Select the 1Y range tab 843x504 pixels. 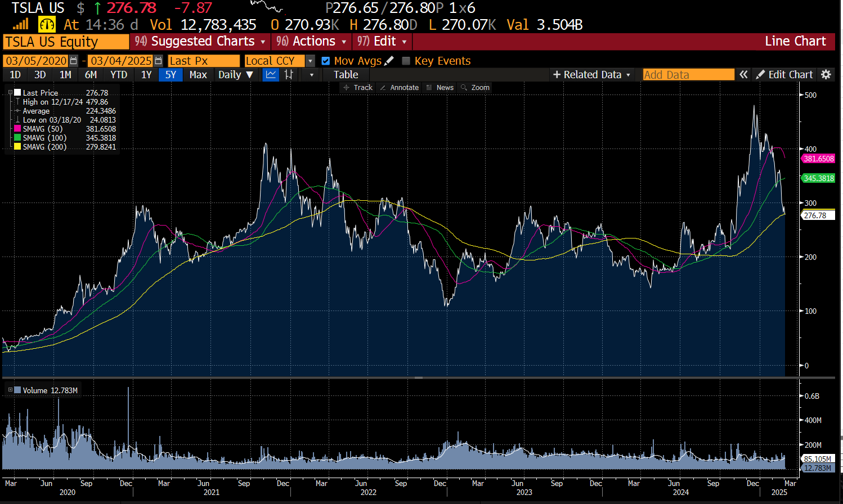146,74
